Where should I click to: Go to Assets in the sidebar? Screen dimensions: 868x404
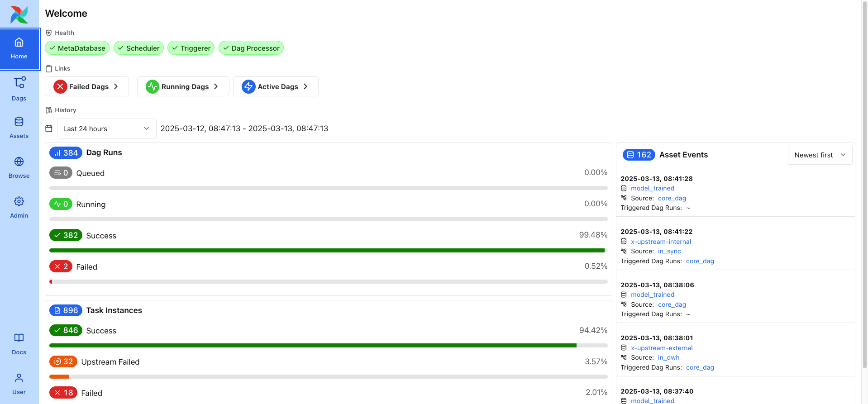tap(19, 127)
